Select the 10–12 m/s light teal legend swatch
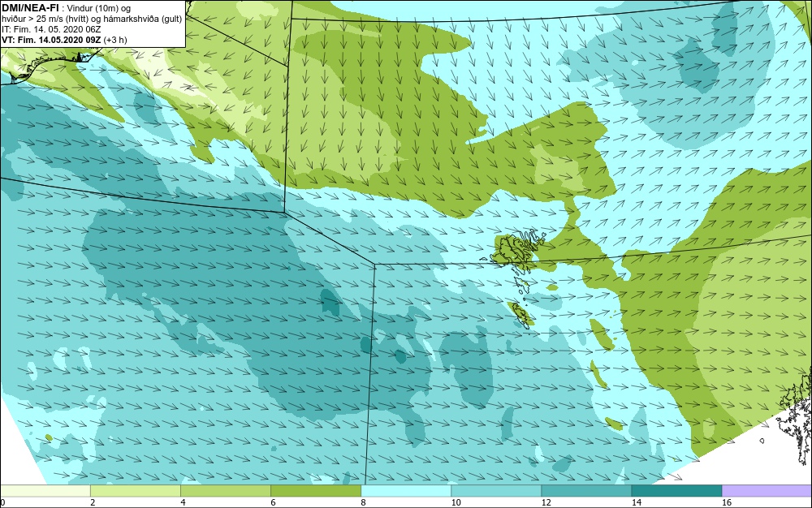Viewport: 812px width, 508px height. coord(495,490)
